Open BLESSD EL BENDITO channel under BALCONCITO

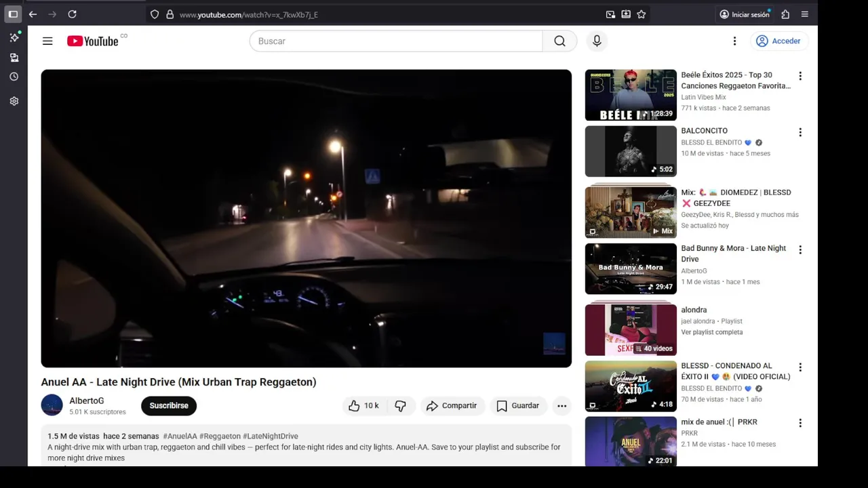click(x=711, y=142)
